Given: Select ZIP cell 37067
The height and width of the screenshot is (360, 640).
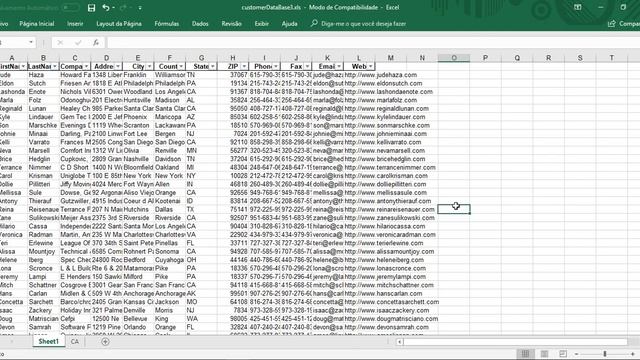Looking at the screenshot, I should coord(233,75).
